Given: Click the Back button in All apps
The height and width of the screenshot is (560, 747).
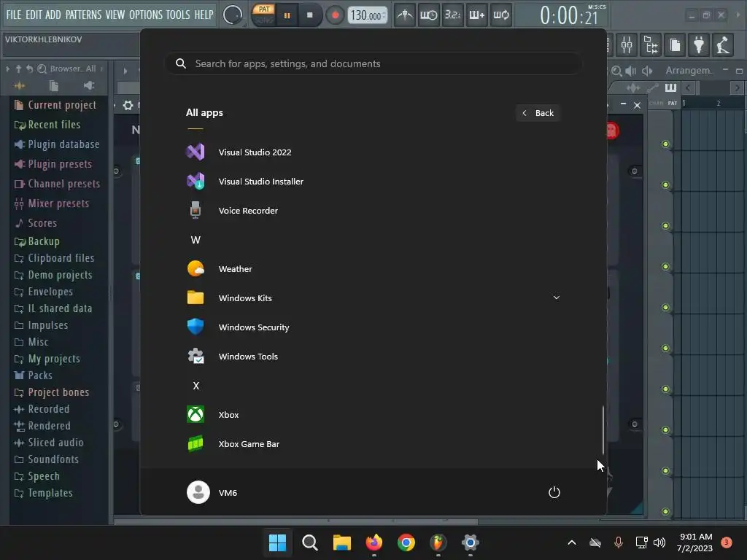Looking at the screenshot, I should click(x=538, y=113).
